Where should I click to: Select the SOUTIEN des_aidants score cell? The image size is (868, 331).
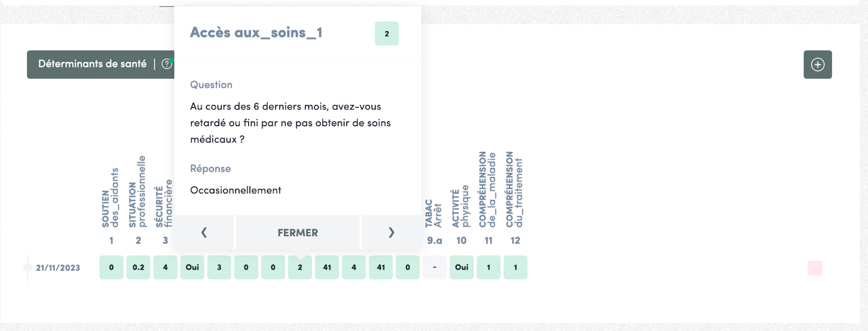(111, 267)
